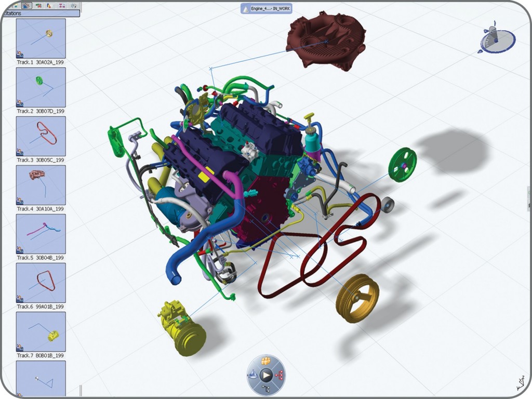532x399 pixels.
Task: Select the yellow group icon on the radial control
Action: (265, 361)
